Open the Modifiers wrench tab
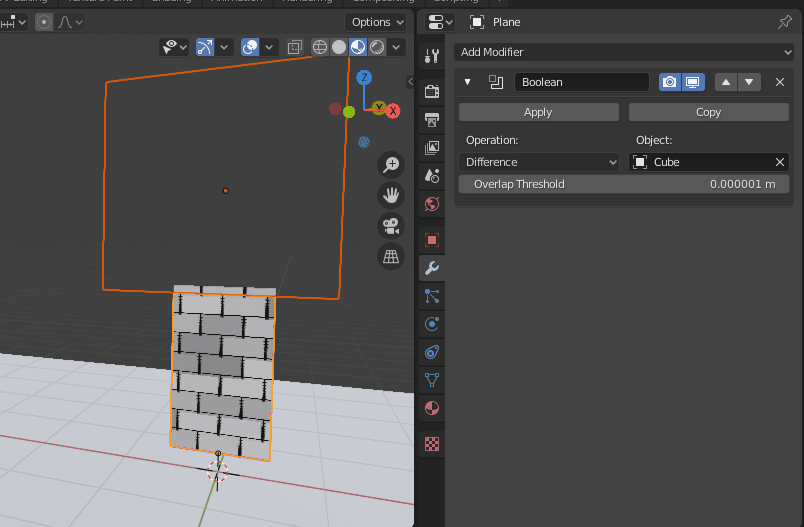This screenshot has width=804, height=527. coord(432,268)
